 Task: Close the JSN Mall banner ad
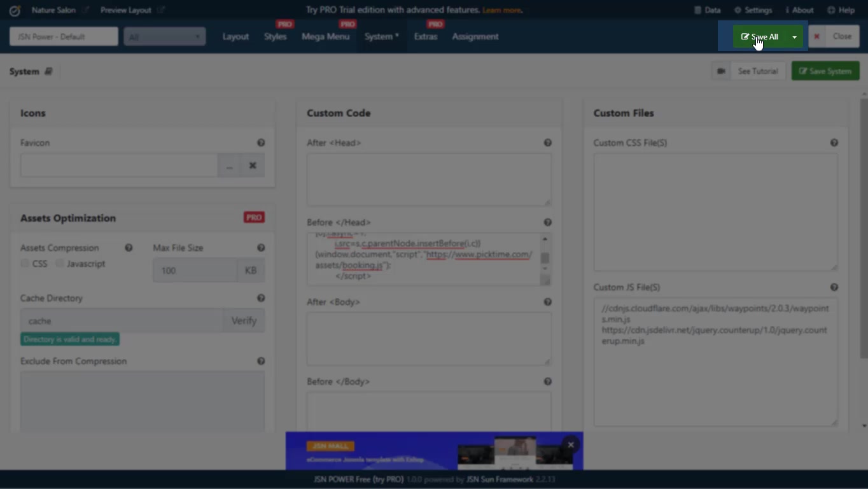[571, 445]
